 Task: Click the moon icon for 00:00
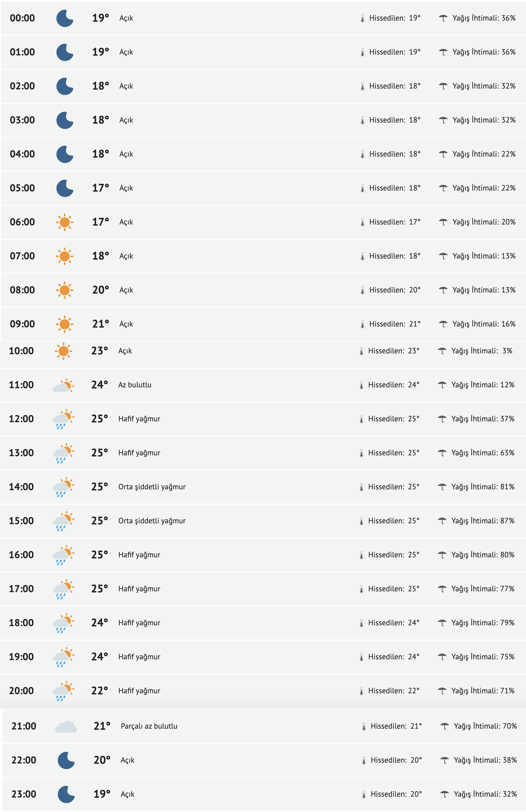coord(64,18)
